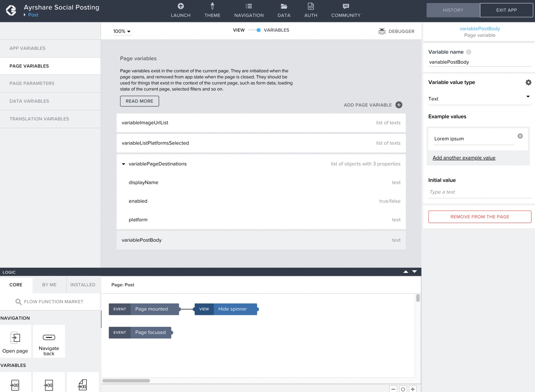535x392 pixels.
Task: Select the Open page flow function
Action: pyautogui.click(x=15, y=341)
